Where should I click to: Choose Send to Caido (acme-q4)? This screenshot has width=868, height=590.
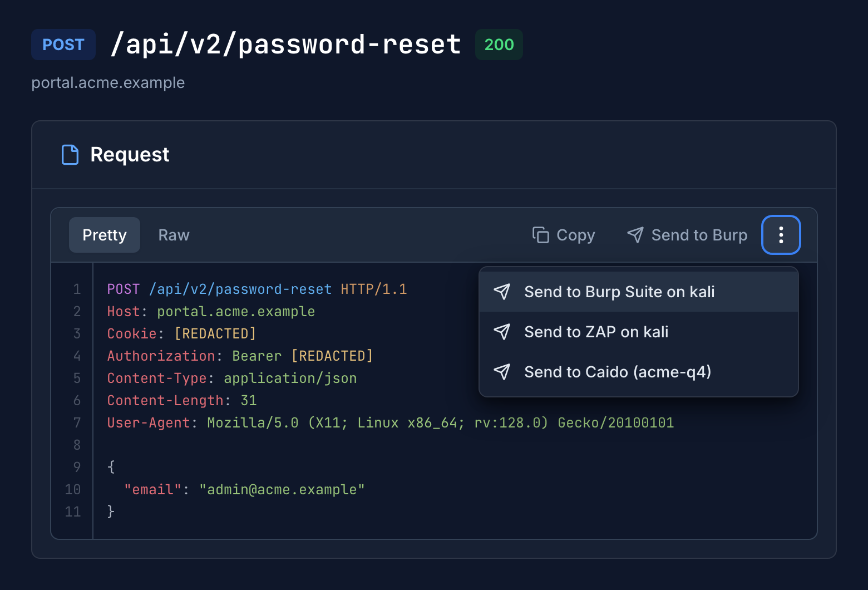[639, 372]
